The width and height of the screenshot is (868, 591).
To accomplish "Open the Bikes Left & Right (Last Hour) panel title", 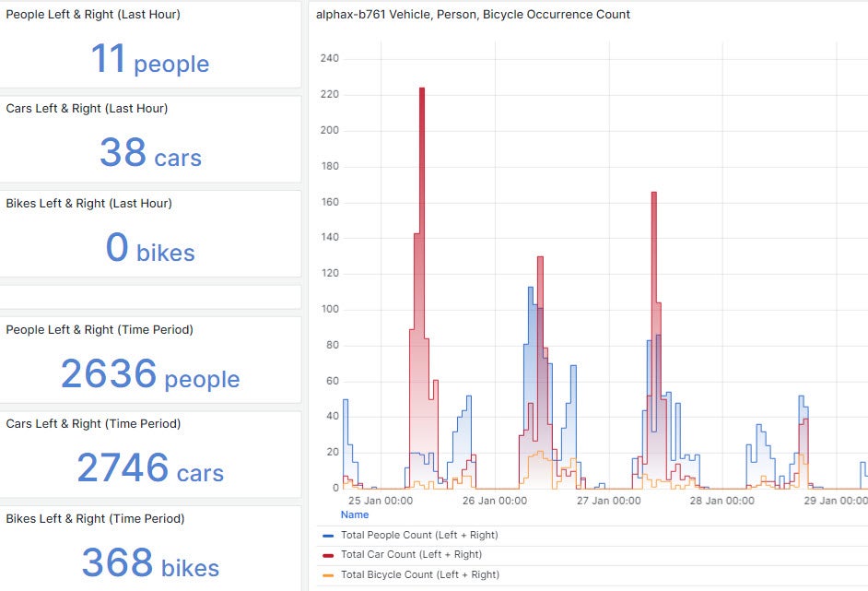I will tap(88, 204).
